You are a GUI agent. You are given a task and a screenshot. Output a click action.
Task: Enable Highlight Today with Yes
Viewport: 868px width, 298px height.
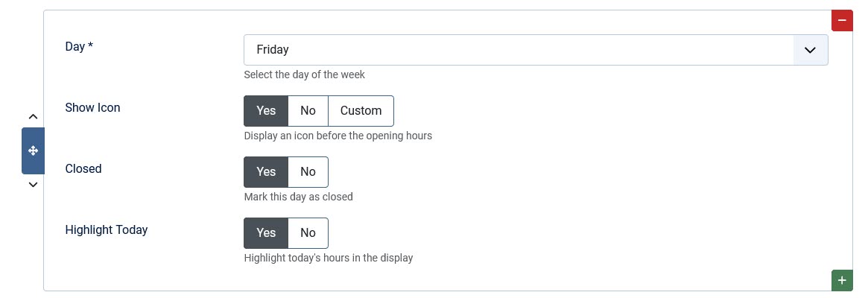click(x=266, y=233)
